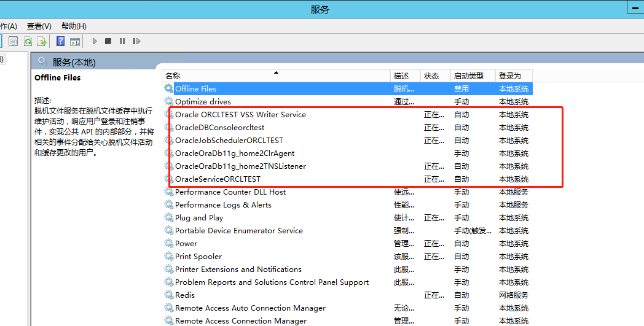Screen dimensions: 644x326
Task: Select the Offline Files service name
Action: 195,88
